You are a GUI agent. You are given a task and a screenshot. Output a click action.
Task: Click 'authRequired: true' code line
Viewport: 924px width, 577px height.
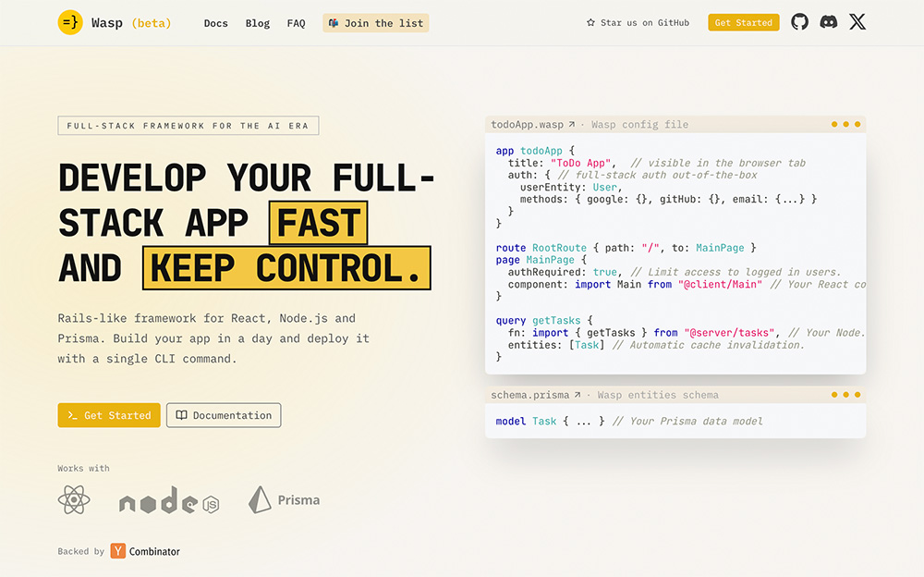point(675,272)
